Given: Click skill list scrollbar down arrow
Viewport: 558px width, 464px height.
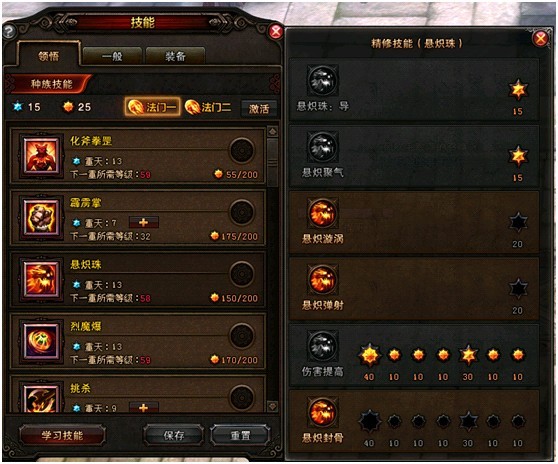Looking at the screenshot, I should (x=273, y=406).
